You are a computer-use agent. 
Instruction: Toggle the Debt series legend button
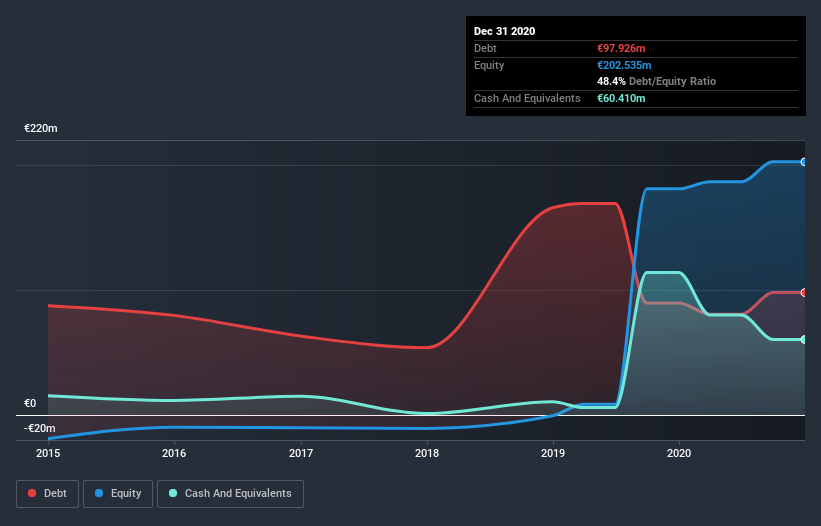(x=47, y=494)
